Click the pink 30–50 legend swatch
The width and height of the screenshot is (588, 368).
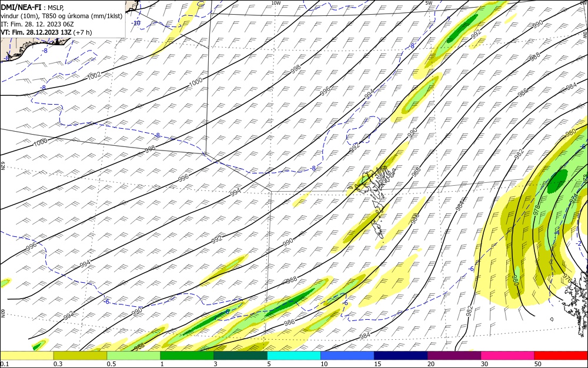pos(508,356)
